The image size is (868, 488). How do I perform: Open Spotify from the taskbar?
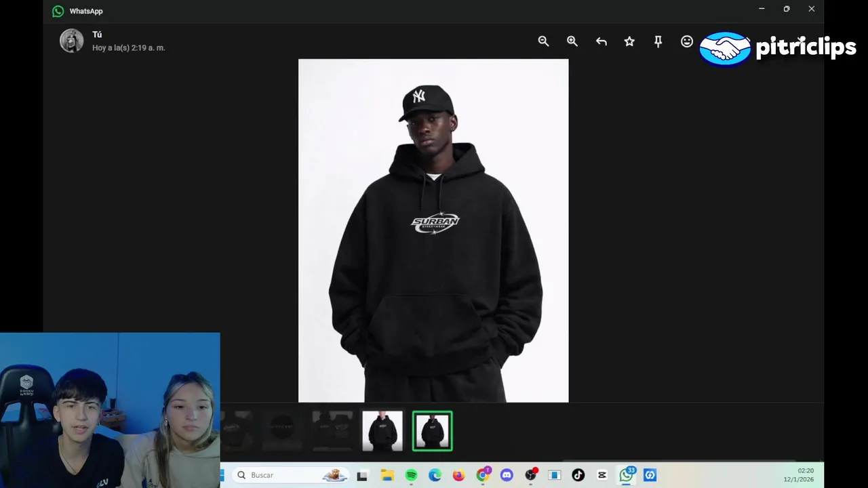411,475
